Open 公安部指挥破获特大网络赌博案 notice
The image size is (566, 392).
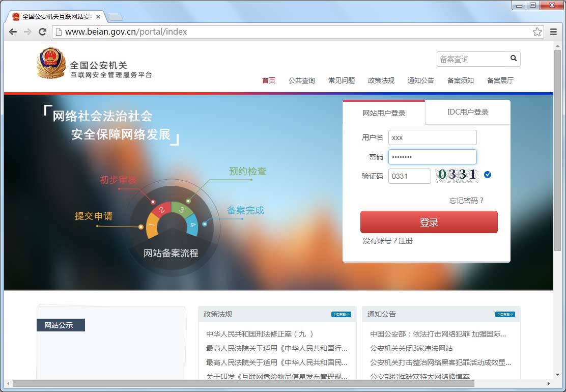[x=420, y=377]
